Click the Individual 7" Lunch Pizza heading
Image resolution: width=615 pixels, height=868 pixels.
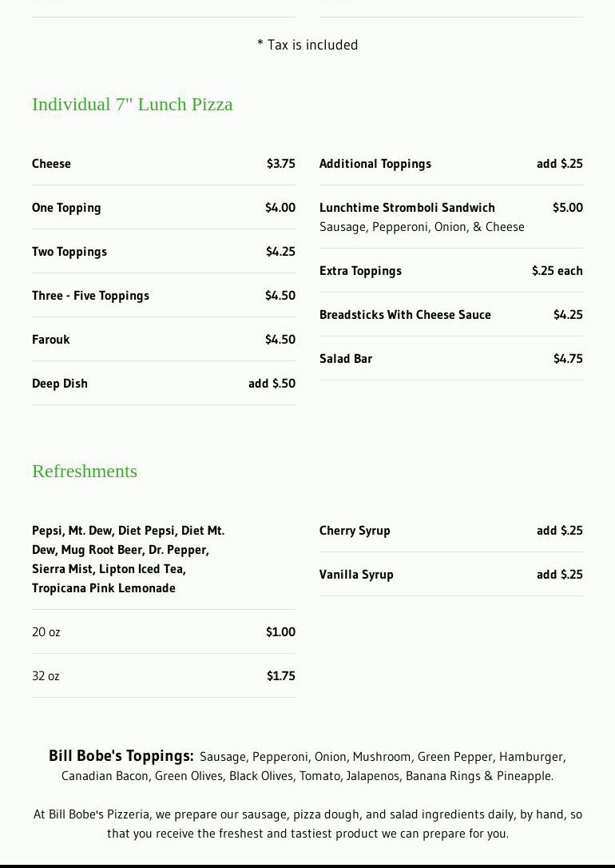tap(133, 105)
